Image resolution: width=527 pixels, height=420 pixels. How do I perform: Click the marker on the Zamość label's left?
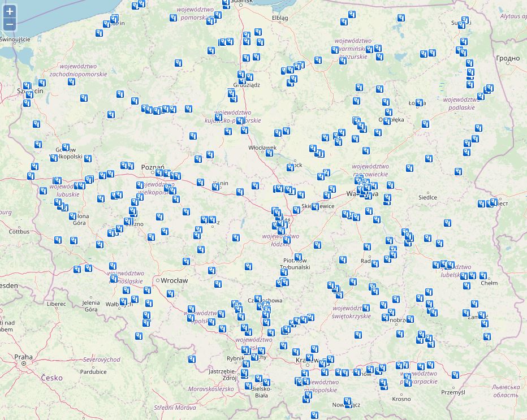466,313
